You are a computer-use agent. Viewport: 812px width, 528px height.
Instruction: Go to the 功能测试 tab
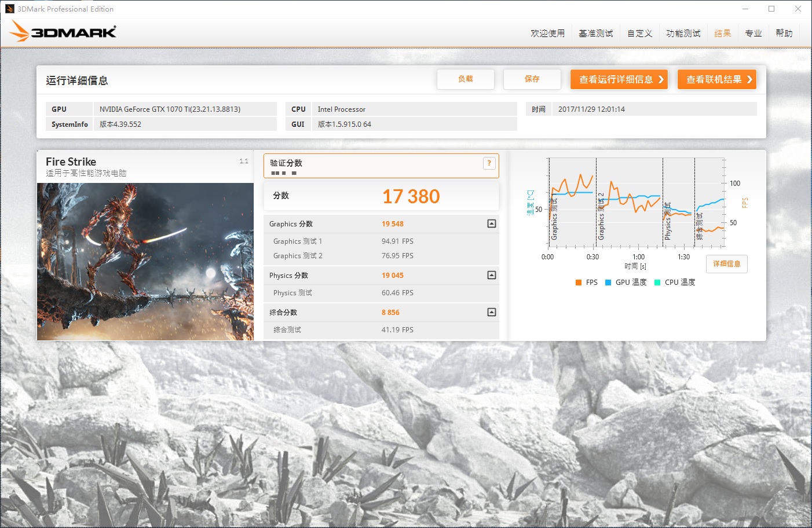[x=683, y=34]
